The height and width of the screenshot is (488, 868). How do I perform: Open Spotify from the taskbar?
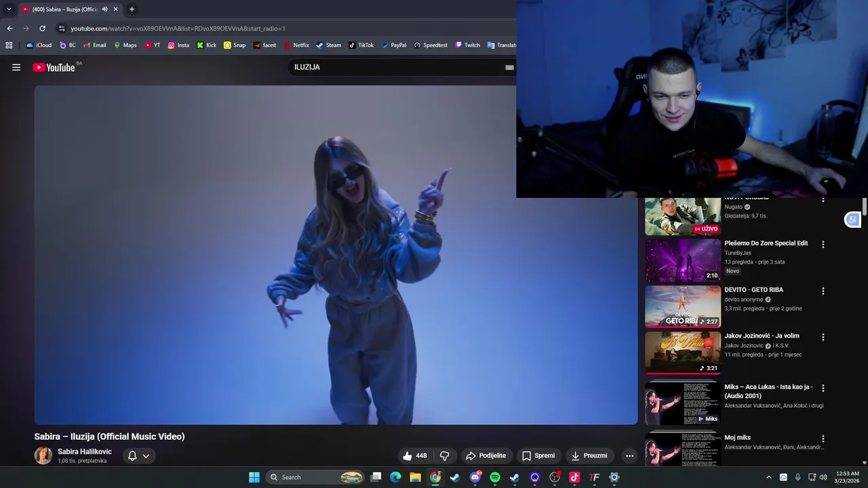click(495, 477)
